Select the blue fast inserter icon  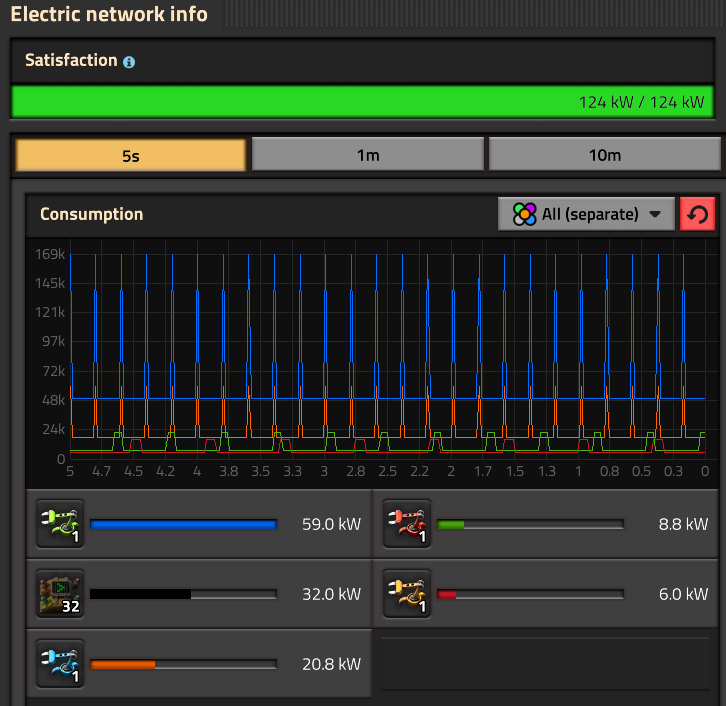(x=59, y=664)
